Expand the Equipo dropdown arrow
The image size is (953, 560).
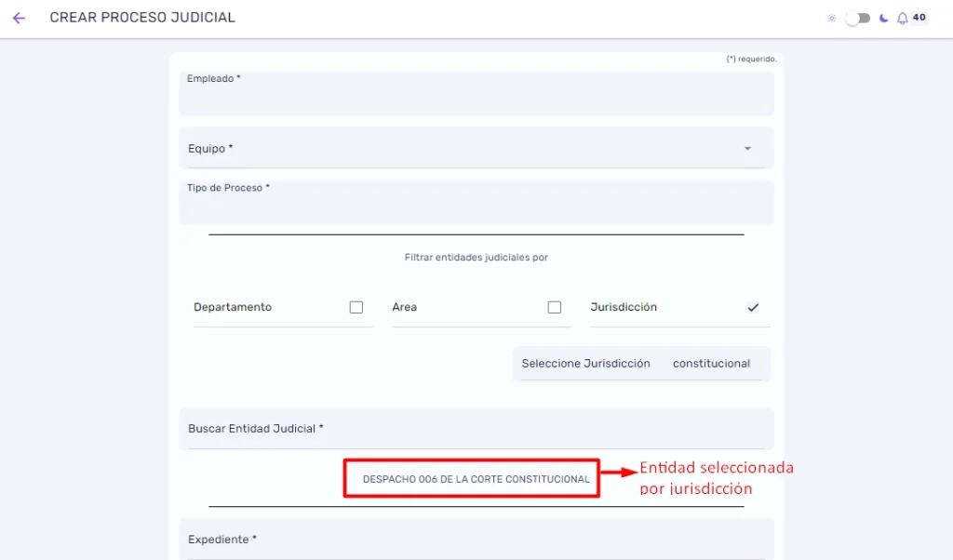click(x=747, y=149)
